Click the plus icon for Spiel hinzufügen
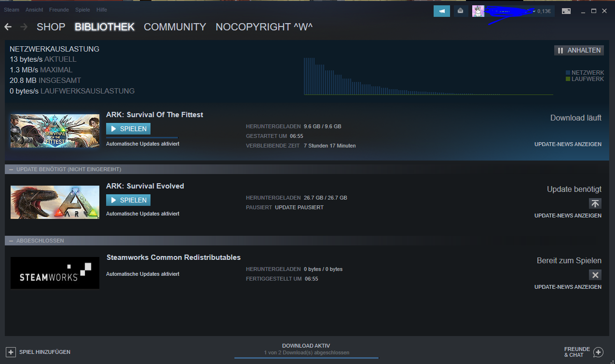Viewport: 615px width, 364px height. tap(11, 352)
